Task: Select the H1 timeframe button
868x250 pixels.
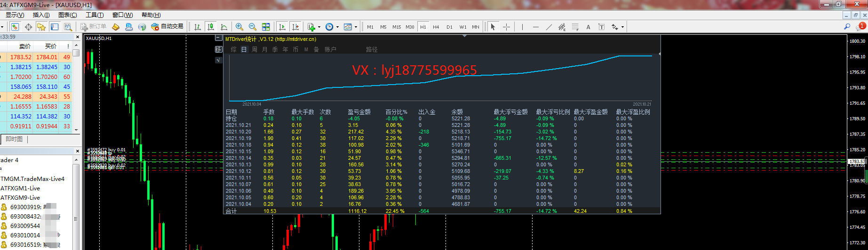Action: point(423,27)
